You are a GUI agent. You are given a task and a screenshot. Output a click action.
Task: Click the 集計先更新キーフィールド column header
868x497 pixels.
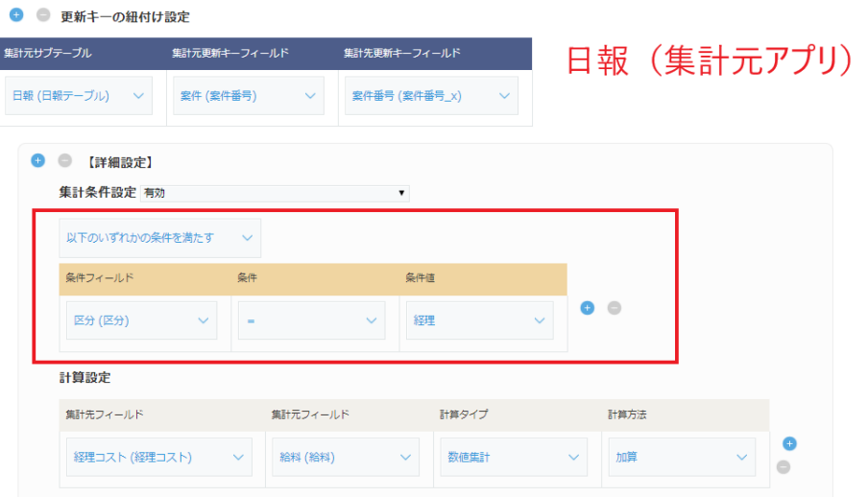[402, 53]
